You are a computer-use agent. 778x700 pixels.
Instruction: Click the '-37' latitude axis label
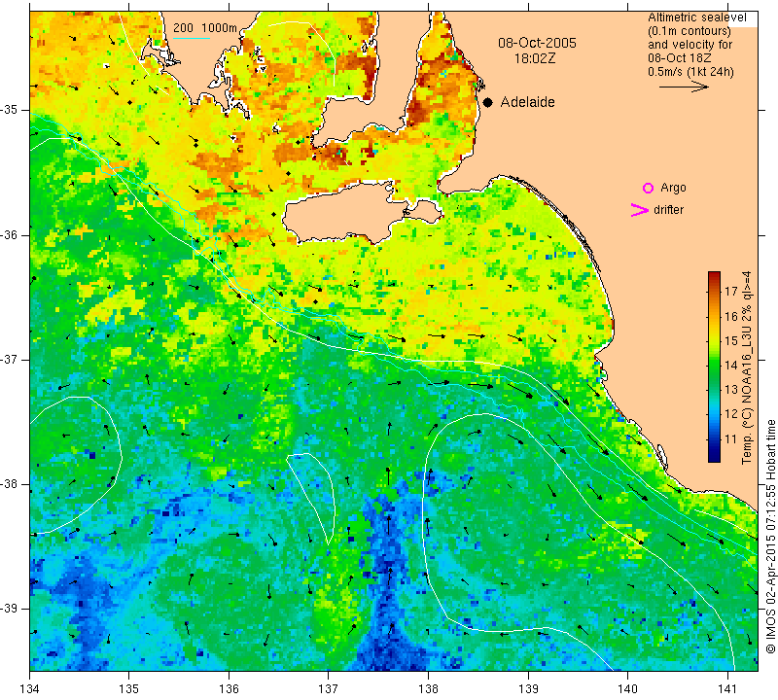(x=9, y=359)
